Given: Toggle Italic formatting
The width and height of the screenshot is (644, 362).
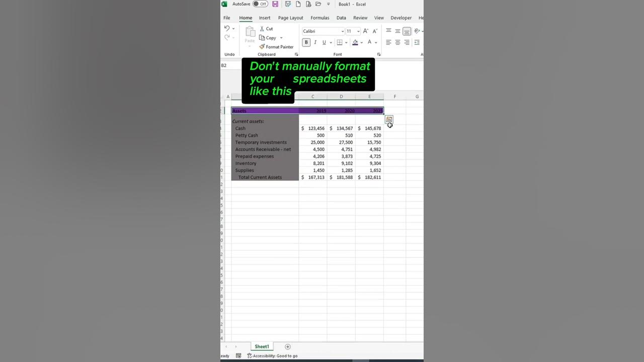Looking at the screenshot, I should pyautogui.click(x=315, y=42).
